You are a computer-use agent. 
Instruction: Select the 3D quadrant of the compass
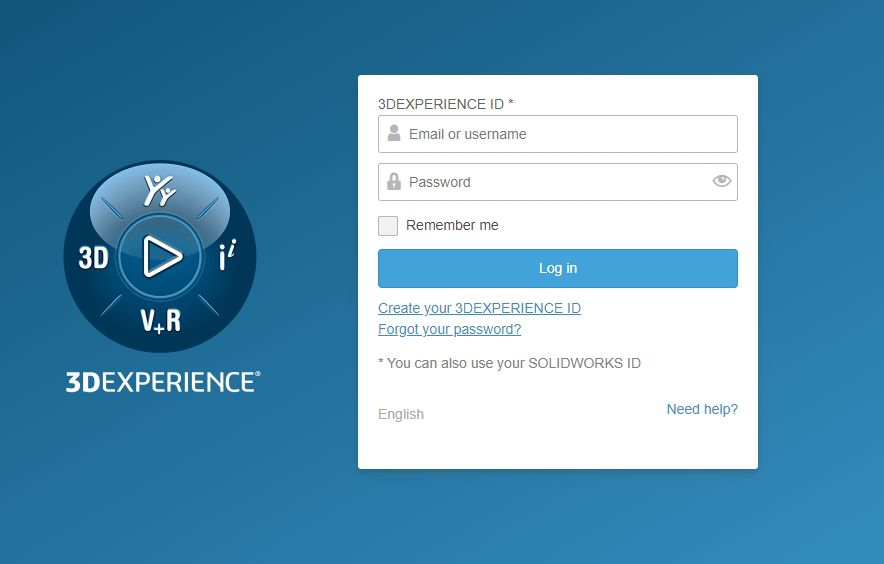[x=94, y=258]
